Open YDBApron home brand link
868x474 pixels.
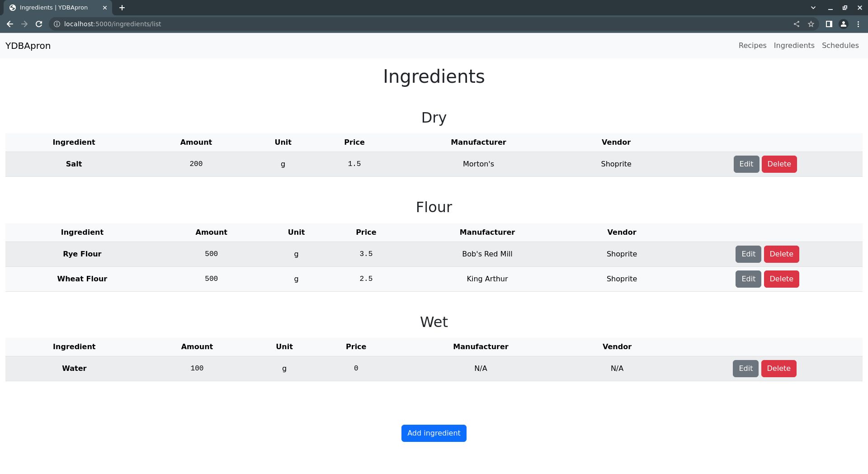[28, 46]
